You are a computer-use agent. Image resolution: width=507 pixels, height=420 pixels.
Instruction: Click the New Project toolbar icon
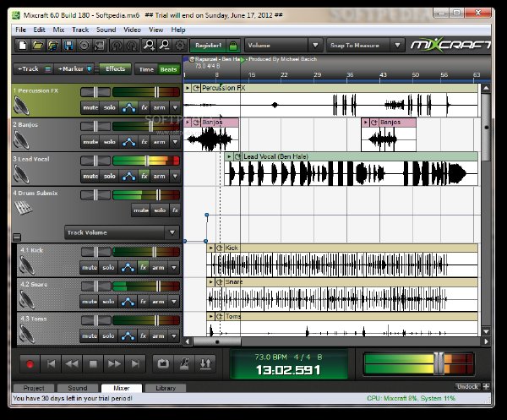pyautogui.click(x=22, y=46)
